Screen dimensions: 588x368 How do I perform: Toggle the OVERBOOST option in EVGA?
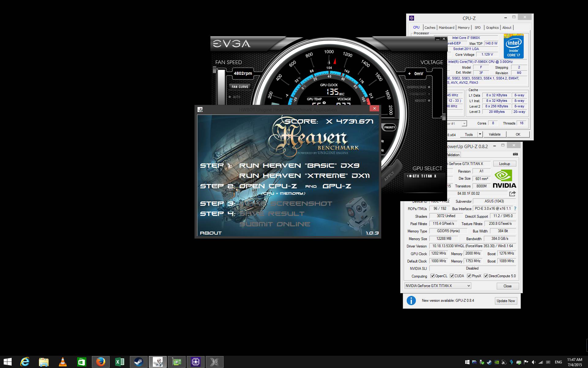coord(429,94)
